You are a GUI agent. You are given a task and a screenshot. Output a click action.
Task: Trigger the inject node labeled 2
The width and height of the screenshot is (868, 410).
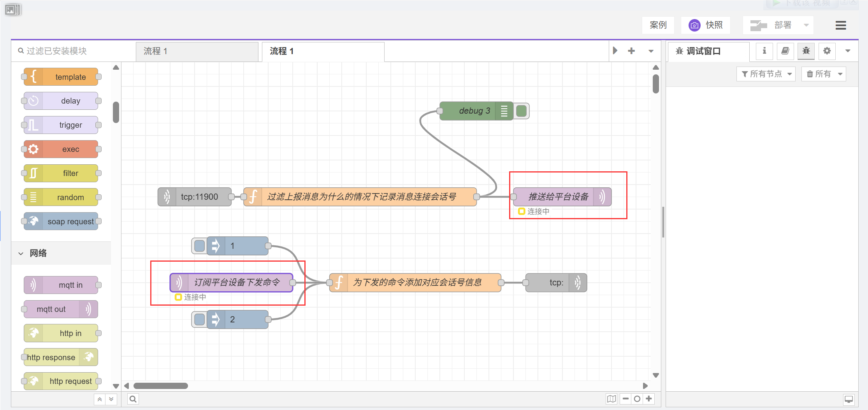(x=199, y=320)
